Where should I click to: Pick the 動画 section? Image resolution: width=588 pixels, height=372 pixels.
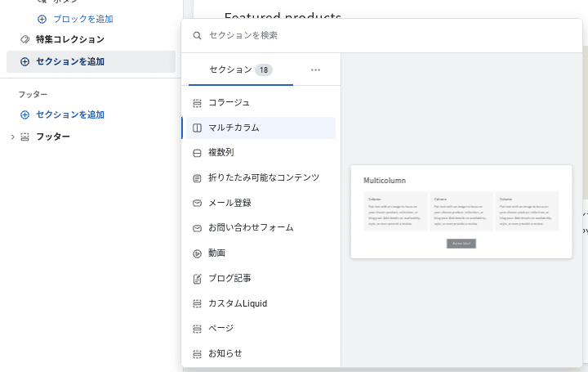[x=261, y=253]
